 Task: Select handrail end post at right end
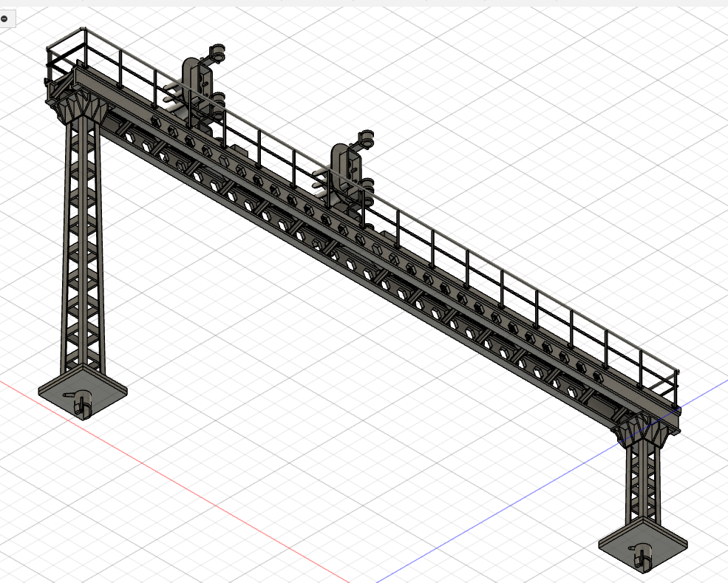(676, 384)
